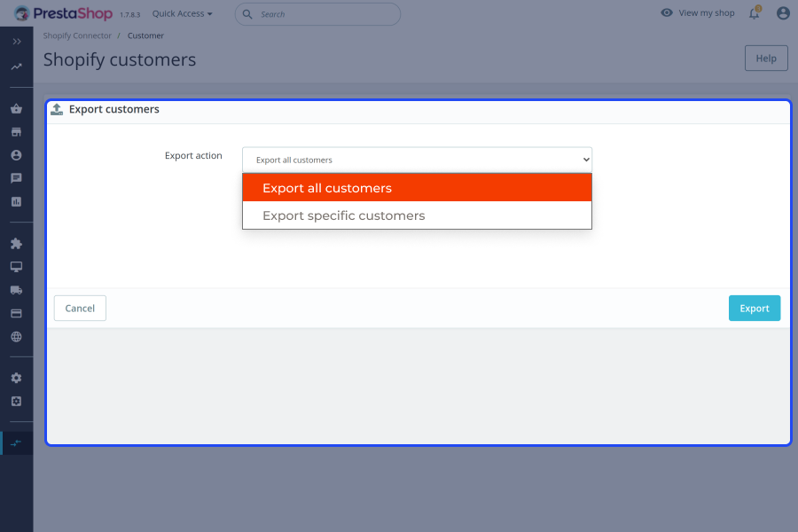Open the Shopify Connector sidebar icon

[16, 443]
